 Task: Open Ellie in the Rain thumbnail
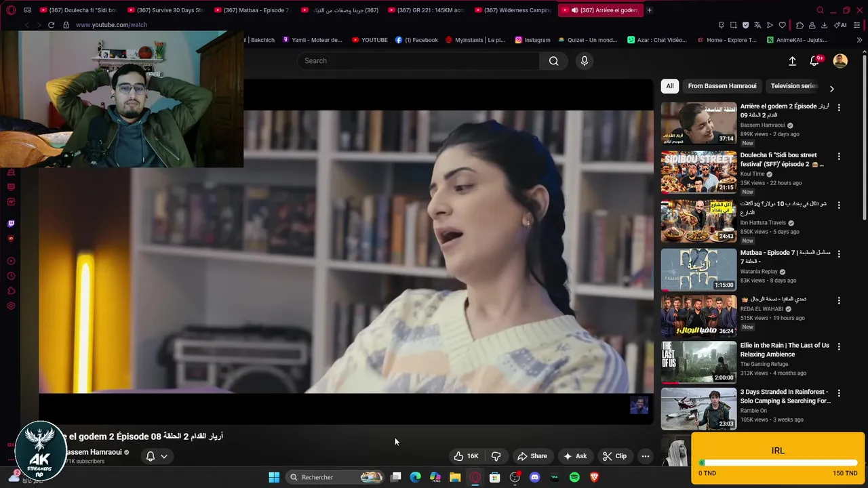(x=698, y=363)
